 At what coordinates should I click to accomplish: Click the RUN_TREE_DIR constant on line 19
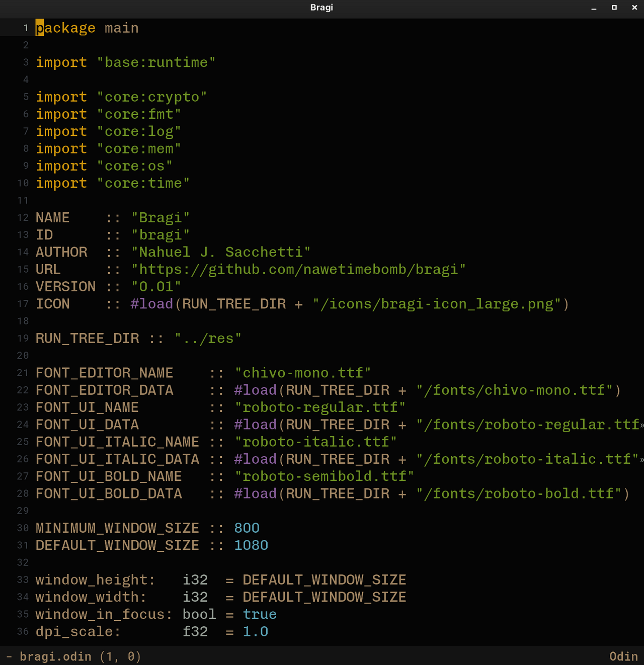pos(88,339)
